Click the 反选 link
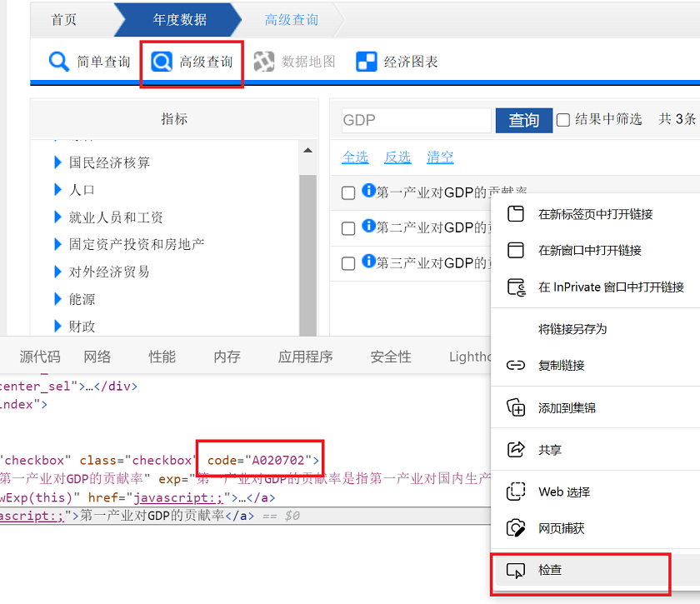The image size is (700, 604). [x=397, y=157]
